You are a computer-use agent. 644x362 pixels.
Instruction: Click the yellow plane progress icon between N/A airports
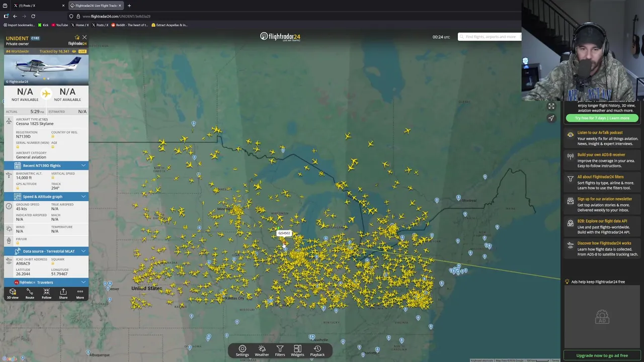click(x=46, y=93)
